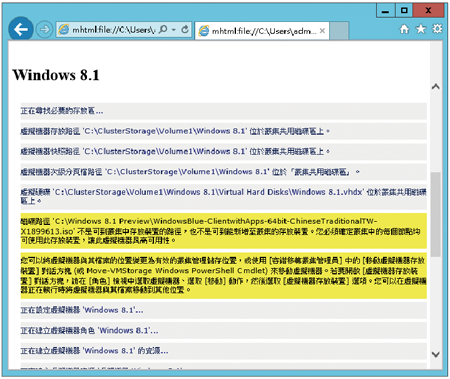Click the scrollbar up arrow
The width and height of the screenshot is (450, 379).
click(x=435, y=87)
